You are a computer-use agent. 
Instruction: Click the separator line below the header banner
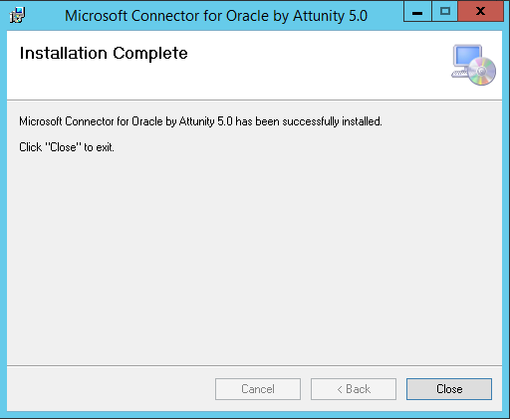tap(254, 100)
